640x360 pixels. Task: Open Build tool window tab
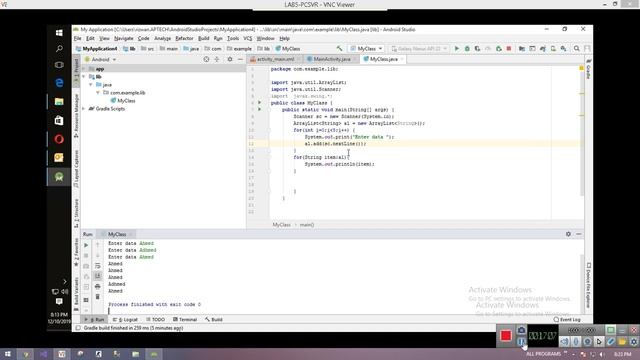pos(214,320)
